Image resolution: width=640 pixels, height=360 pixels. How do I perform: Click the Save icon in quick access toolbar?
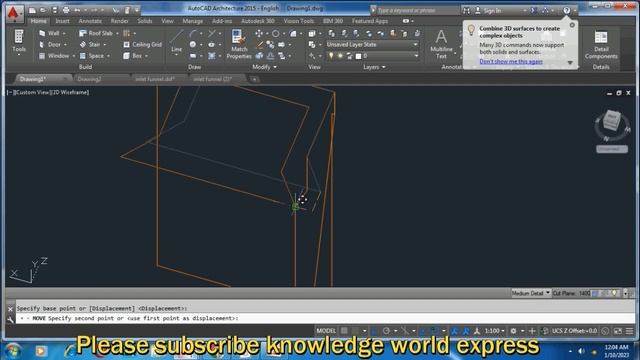pyautogui.click(x=54, y=10)
